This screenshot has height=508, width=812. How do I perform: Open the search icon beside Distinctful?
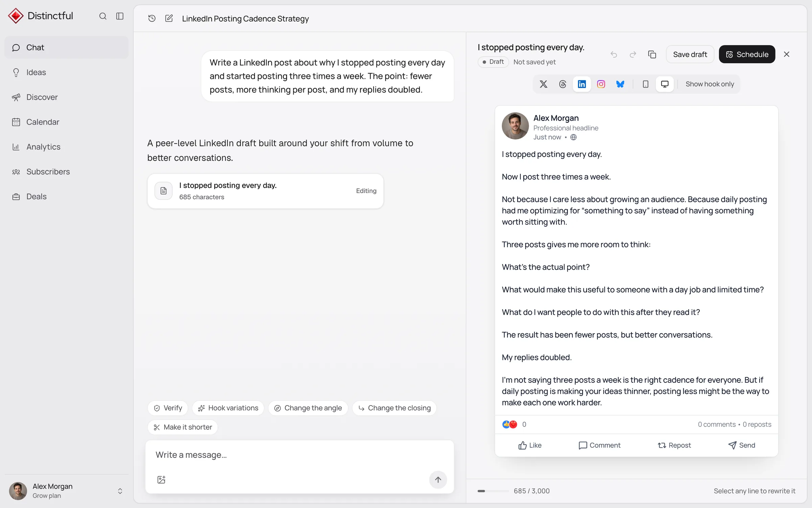pyautogui.click(x=103, y=16)
